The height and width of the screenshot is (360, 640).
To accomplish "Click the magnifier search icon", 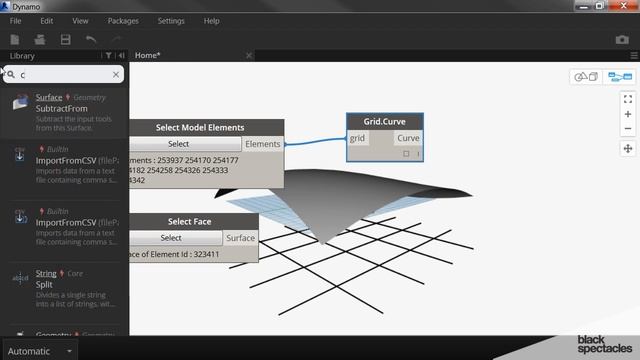I will tap(11, 74).
